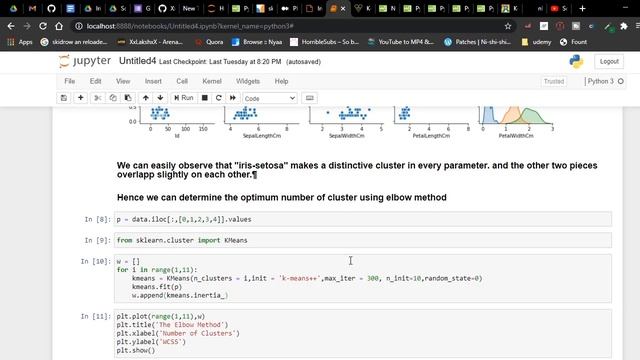Go to the browser home page
The height and width of the screenshot is (360, 640).
[59, 26]
